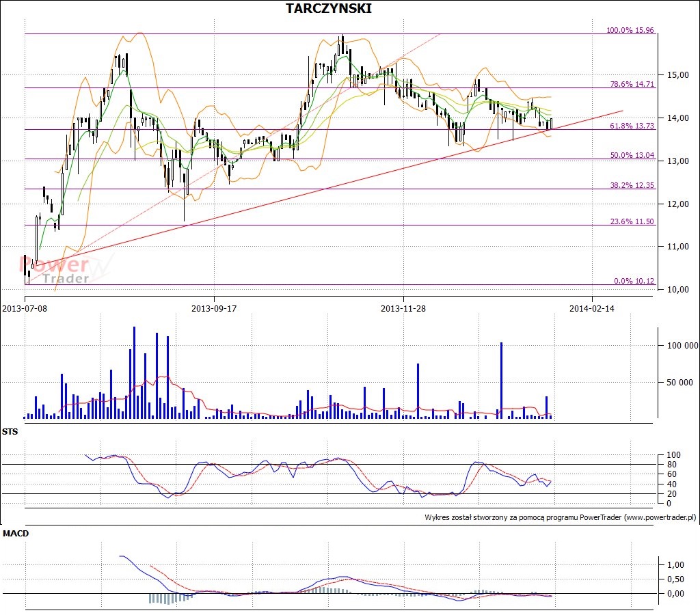Click the STS indicator heading
The image size is (700, 615).
click(x=10, y=432)
